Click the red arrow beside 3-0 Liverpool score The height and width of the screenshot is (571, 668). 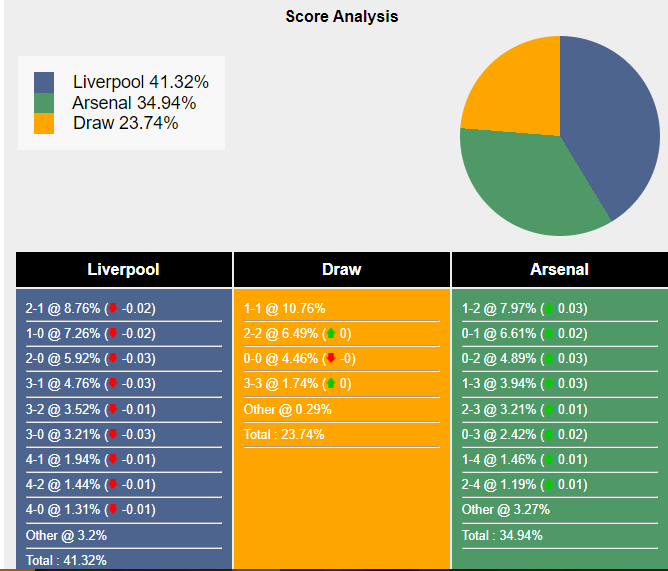113,434
